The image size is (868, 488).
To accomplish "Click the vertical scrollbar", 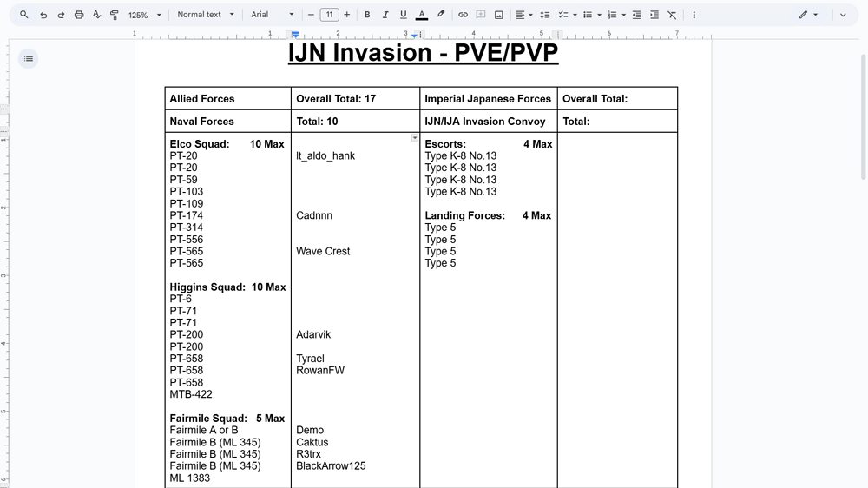I will coord(863,117).
